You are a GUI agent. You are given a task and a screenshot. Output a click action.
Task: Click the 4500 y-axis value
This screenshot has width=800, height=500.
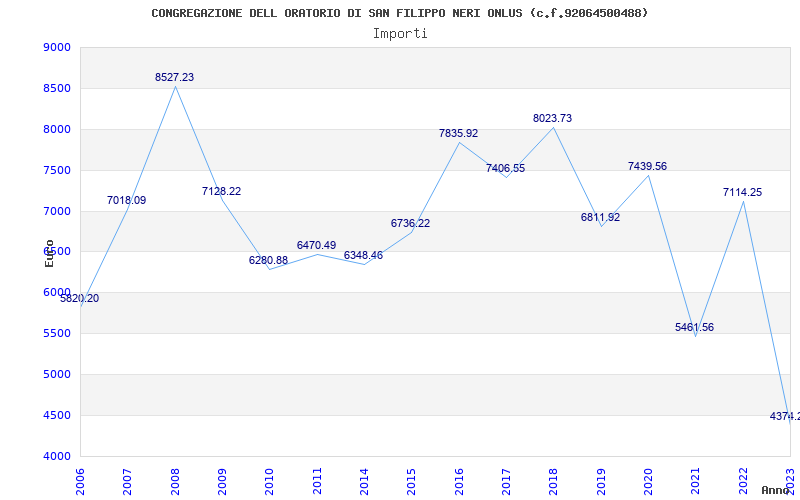57,415
